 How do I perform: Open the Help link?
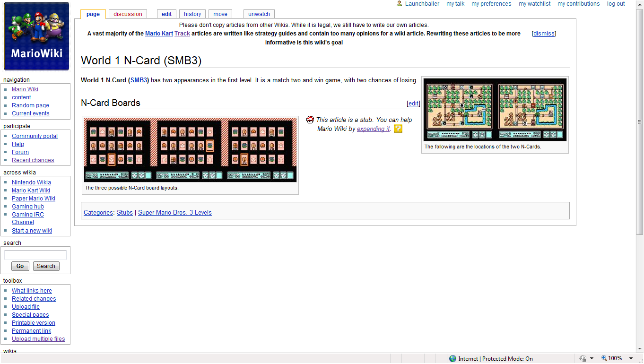tap(18, 144)
